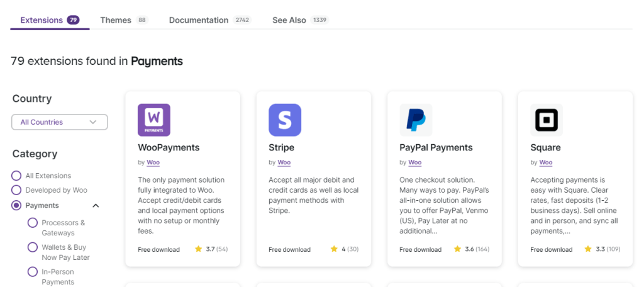Click the Square logo icon
This screenshot has width=644, height=287.
point(547,120)
